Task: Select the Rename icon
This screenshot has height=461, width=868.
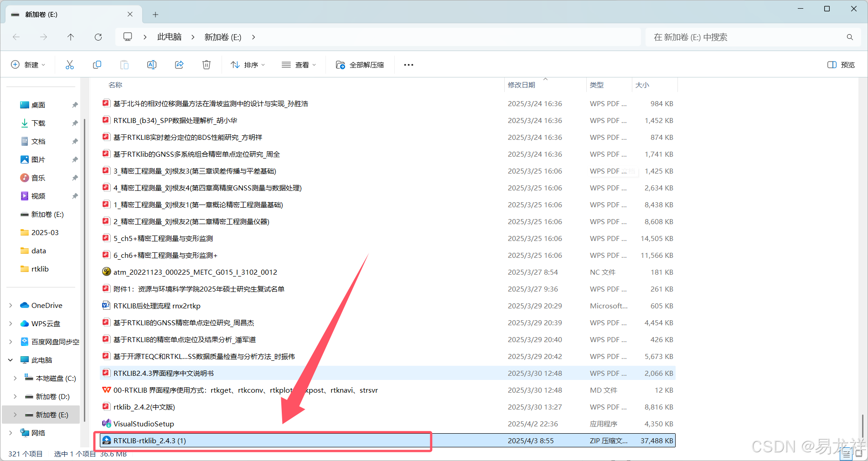Action: tap(151, 65)
